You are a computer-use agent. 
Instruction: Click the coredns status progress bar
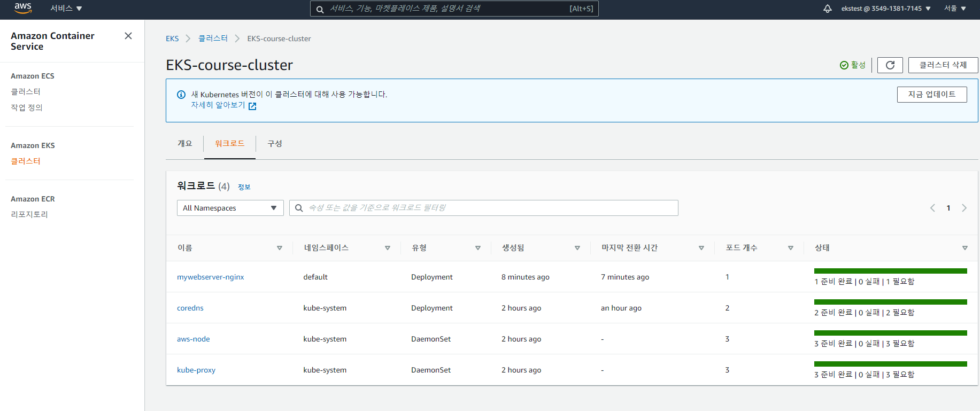point(891,302)
